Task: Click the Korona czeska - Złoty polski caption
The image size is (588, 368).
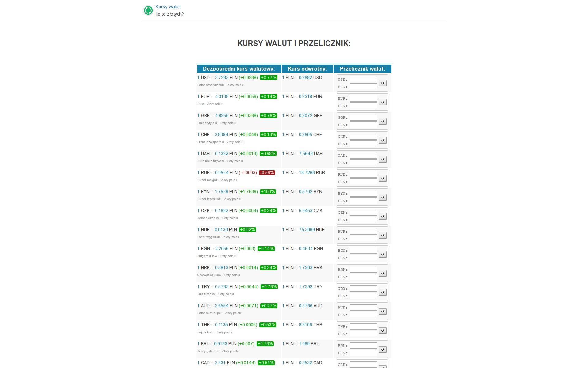Action: [217, 218]
